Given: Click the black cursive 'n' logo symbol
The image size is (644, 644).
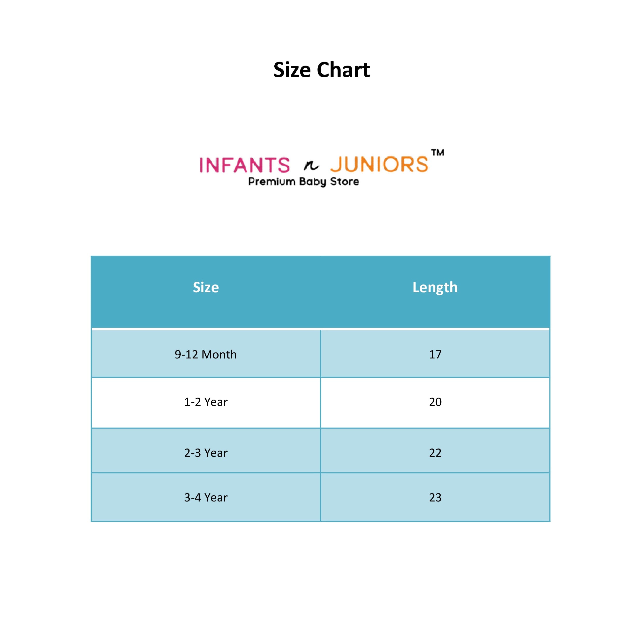Looking at the screenshot, I should pos(311,165).
